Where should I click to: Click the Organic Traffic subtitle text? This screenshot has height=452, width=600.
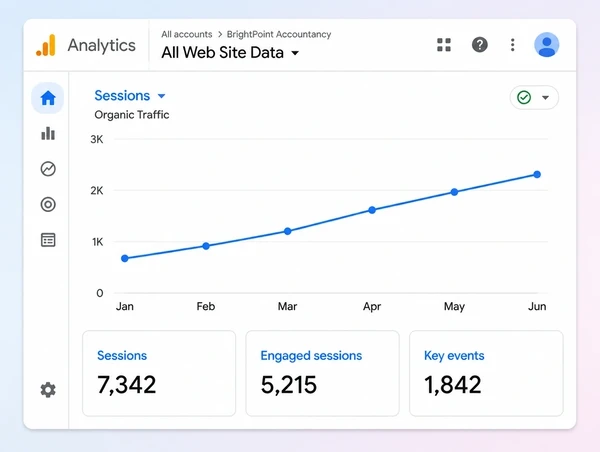coord(132,115)
